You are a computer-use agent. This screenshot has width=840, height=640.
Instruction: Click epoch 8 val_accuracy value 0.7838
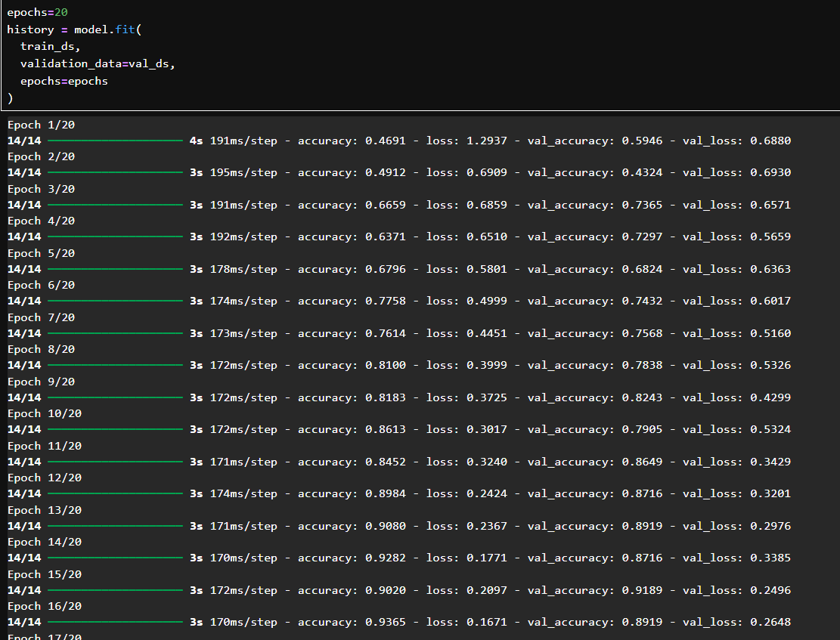click(x=643, y=365)
